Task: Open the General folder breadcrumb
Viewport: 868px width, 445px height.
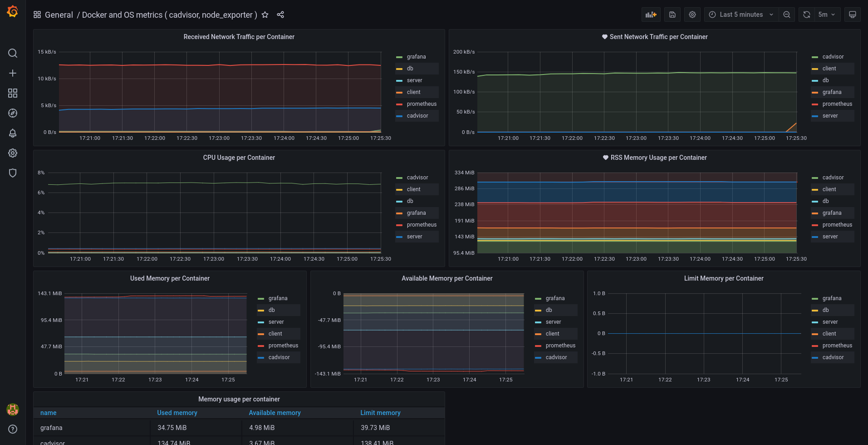Action: (59, 15)
